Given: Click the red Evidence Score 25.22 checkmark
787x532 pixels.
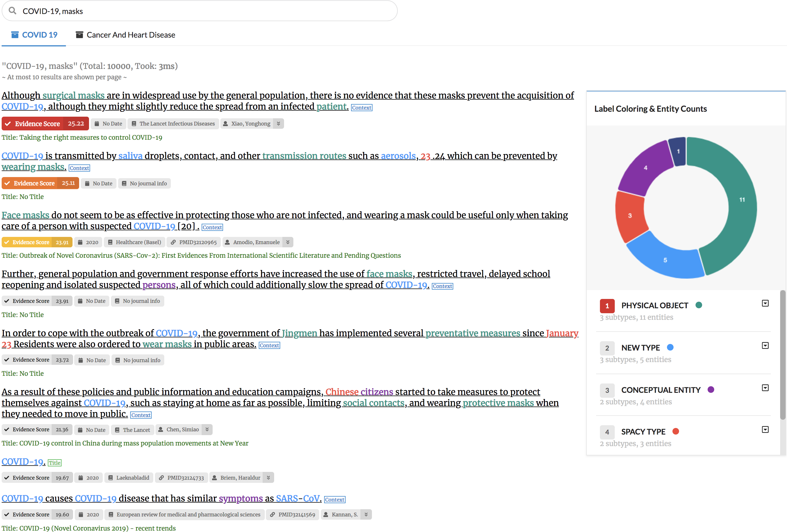Looking at the screenshot, I should 8,124.
